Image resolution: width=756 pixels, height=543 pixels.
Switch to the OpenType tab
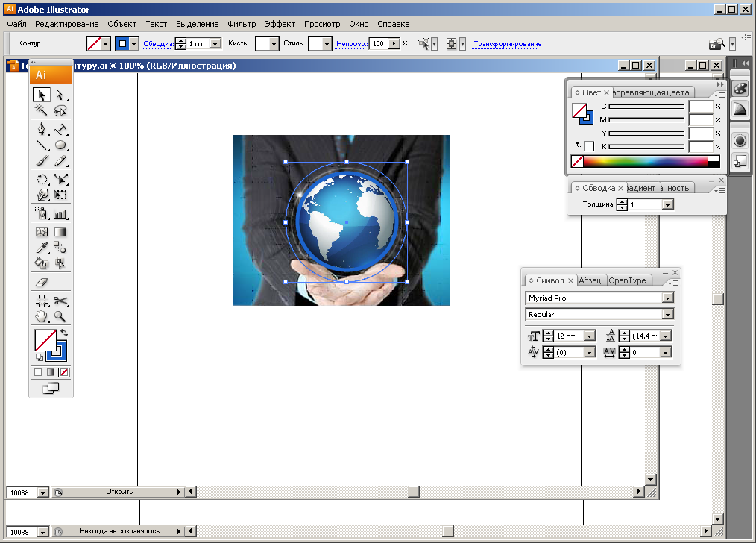pyautogui.click(x=627, y=280)
